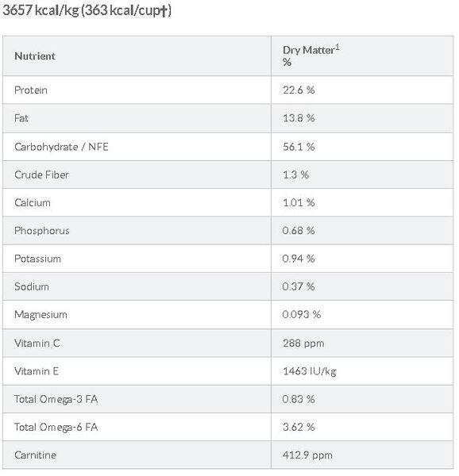
Task: Select the Dry Matter column header
Action: point(311,56)
